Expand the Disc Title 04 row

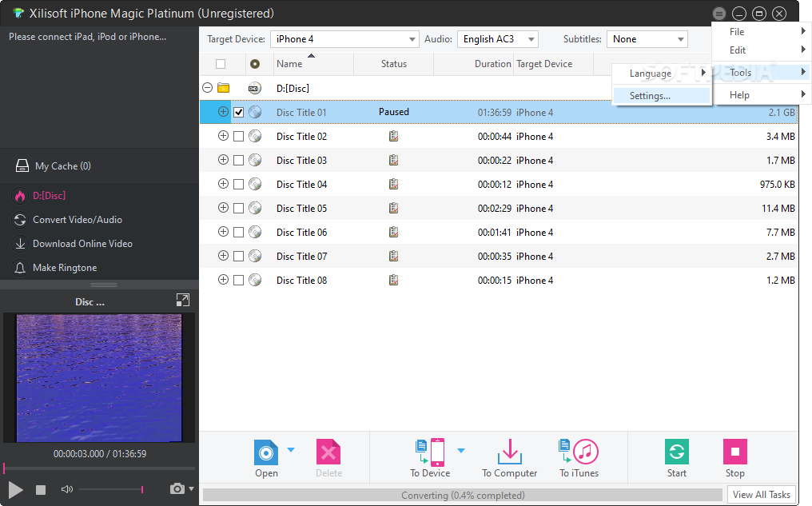click(223, 184)
